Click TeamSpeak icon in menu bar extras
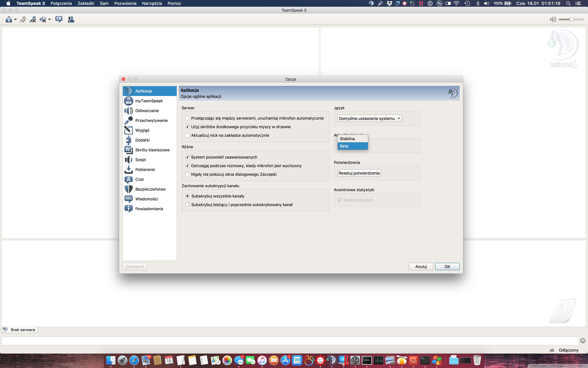Image resolution: width=588 pixels, height=368 pixels. pyautogui.click(x=371, y=3)
